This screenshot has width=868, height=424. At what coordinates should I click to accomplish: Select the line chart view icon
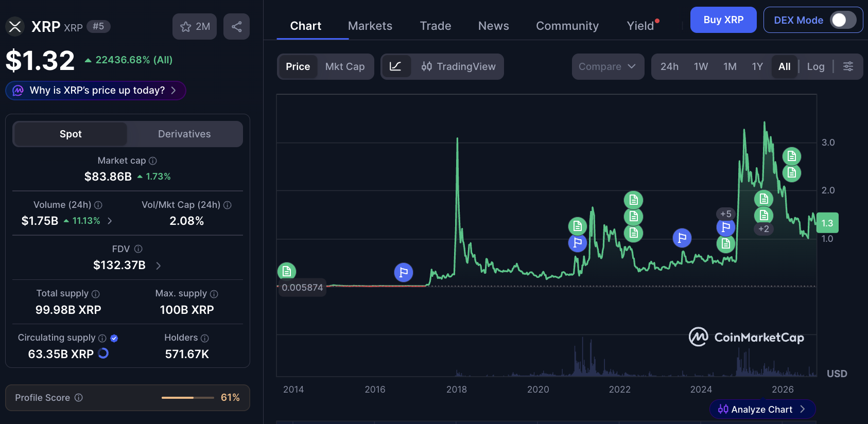pyautogui.click(x=395, y=66)
